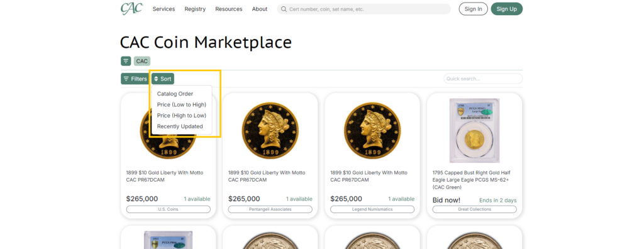Screen dimensions: 644x249
Task: Open the About menu
Action: click(260, 9)
